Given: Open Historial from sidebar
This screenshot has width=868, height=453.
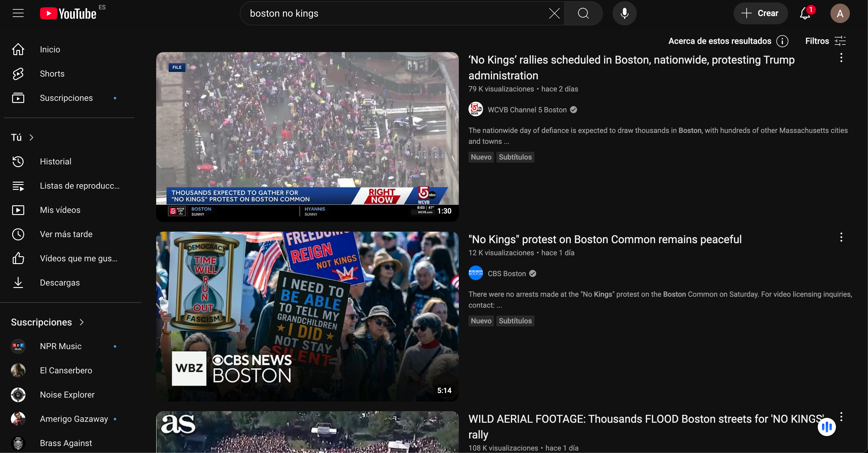Looking at the screenshot, I should tap(55, 161).
